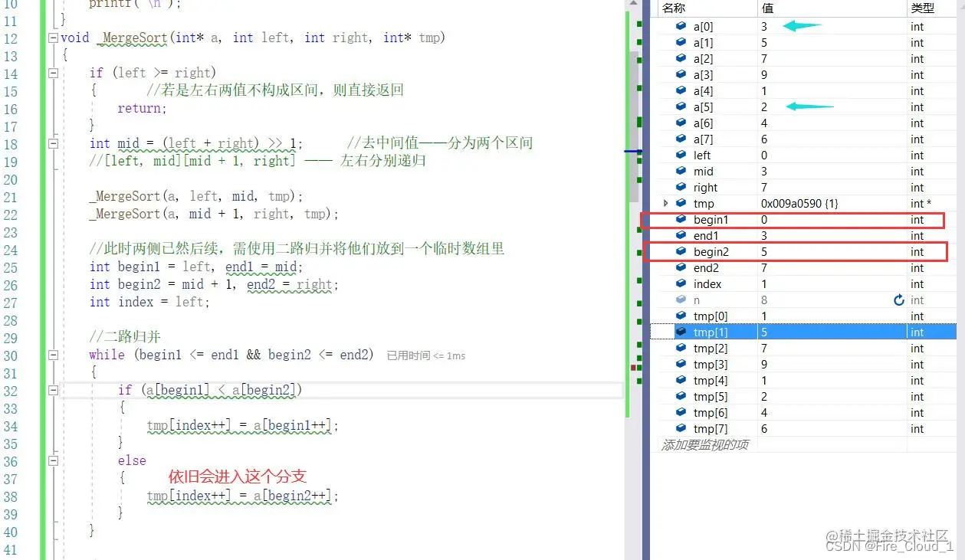
Task: Select the tmp[4] watch row name
Action: pyautogui.click(x=711, y=380)
